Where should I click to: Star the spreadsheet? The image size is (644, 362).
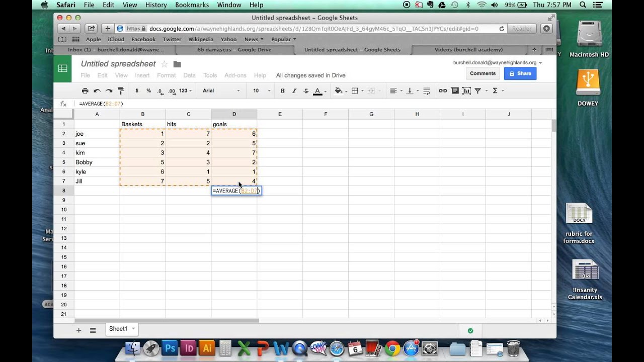click(x=165, y=64)
